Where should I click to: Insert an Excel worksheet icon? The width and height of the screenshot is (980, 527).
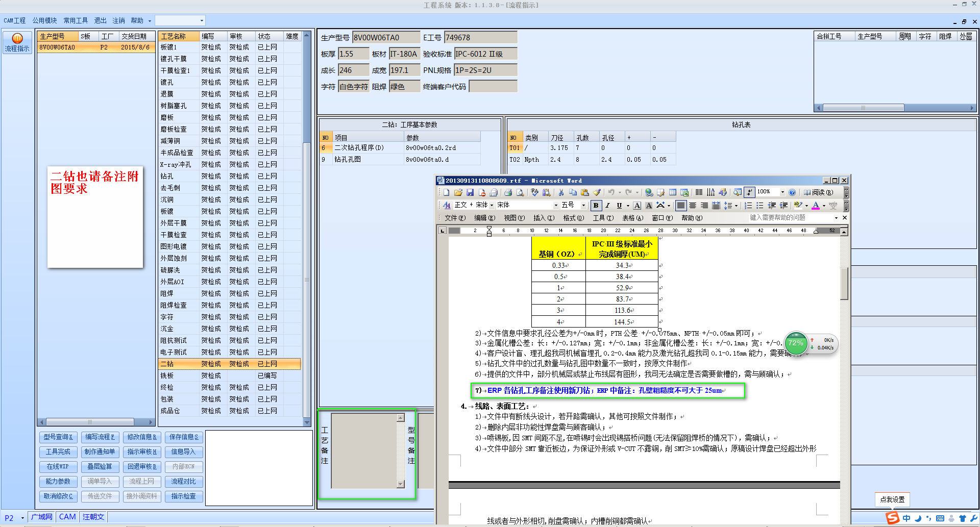[x=684, y=192]
